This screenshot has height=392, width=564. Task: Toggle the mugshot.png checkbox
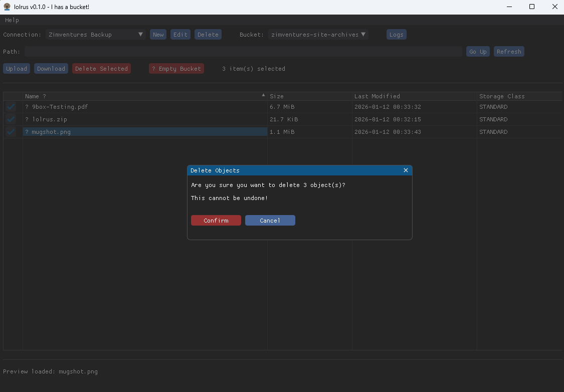pyautogui.click(x=11, y=132)
